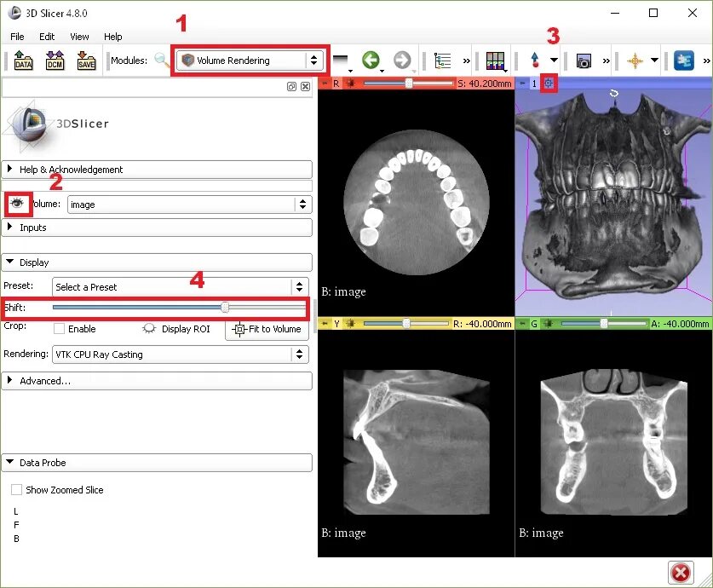Open module history list icon
The image size is (713, 588).
341,61
